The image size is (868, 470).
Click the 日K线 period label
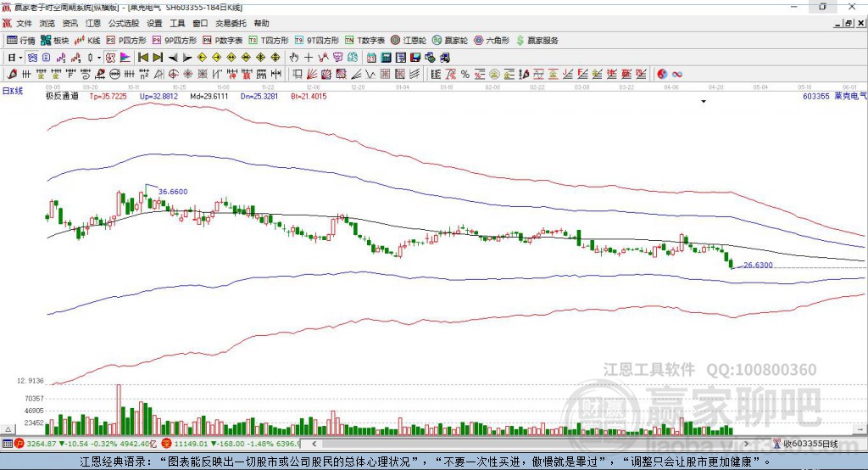(x=13, y=91)
